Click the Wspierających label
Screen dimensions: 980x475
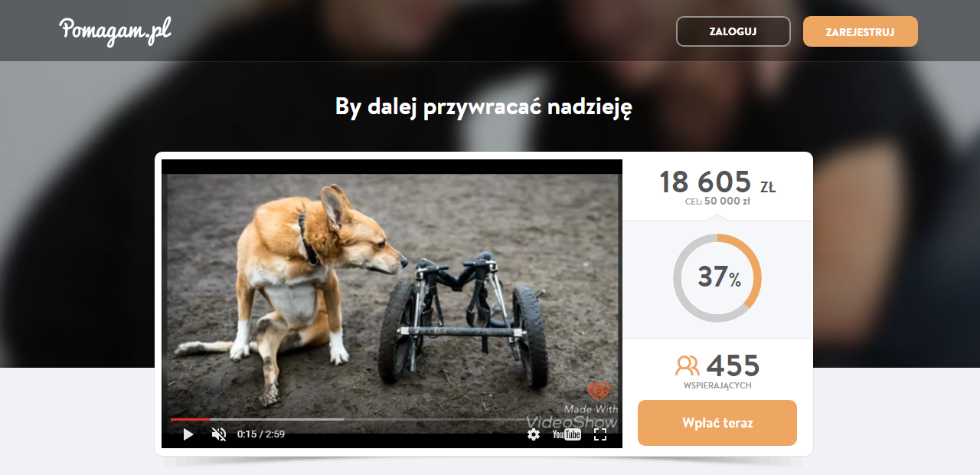[x=717, y=385]
